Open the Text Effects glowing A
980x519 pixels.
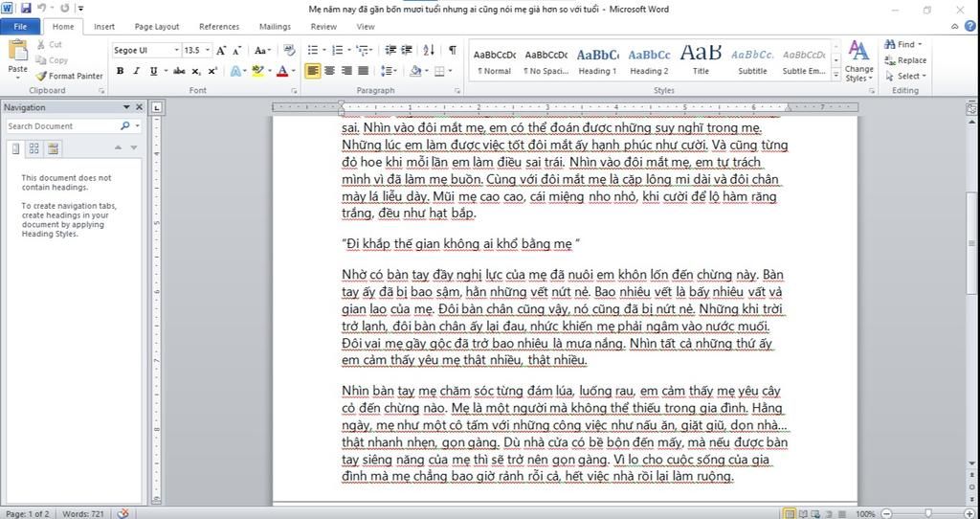235,71
